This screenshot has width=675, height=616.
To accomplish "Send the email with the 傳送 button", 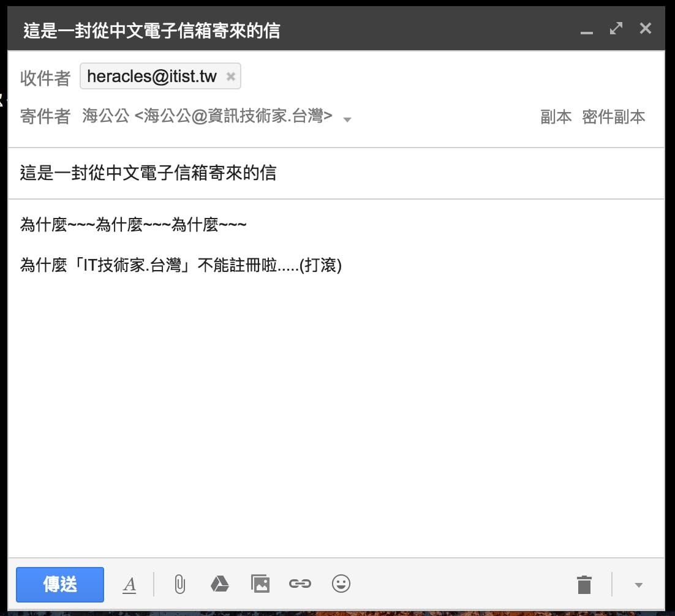I will (x=59, y=584).
